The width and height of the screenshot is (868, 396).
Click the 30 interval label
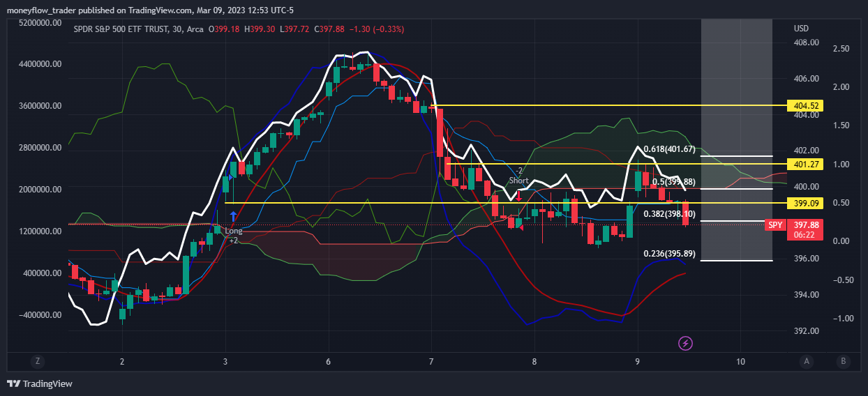pos(177,29)
